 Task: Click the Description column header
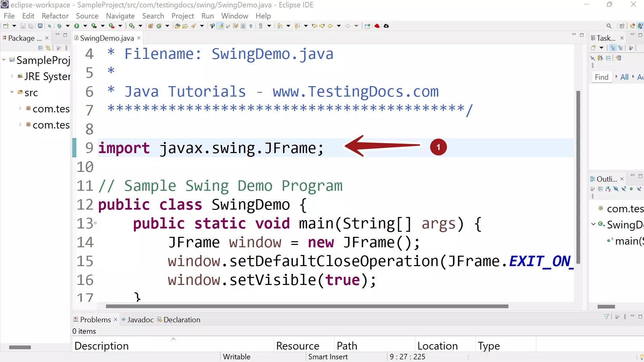pos(173,346)
